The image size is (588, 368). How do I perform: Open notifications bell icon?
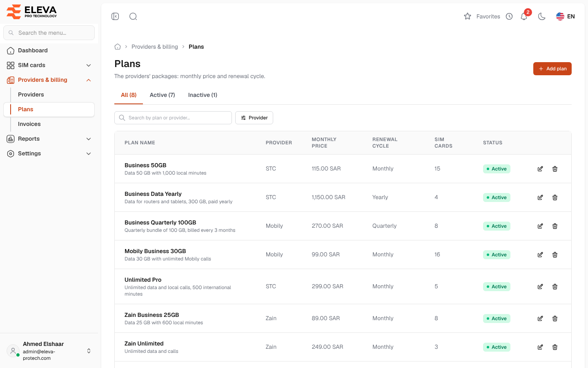click(x=524, y=16)
